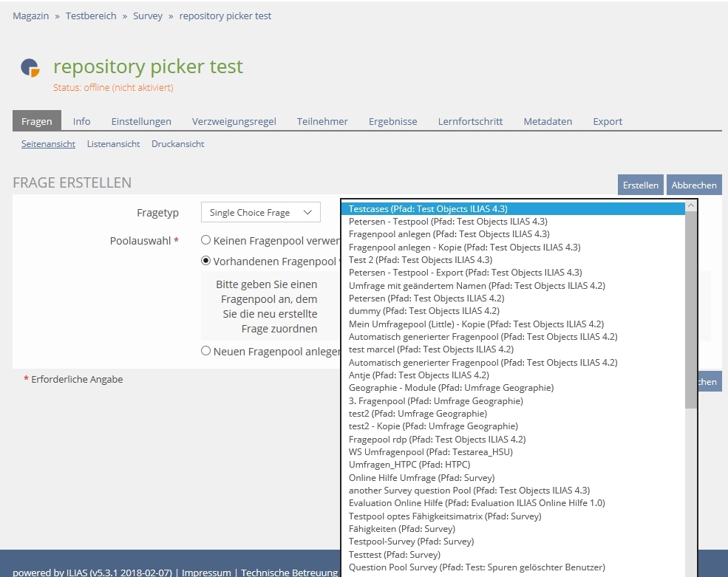
Task: Click the survey icon beside page title
Action: [30, 68]
